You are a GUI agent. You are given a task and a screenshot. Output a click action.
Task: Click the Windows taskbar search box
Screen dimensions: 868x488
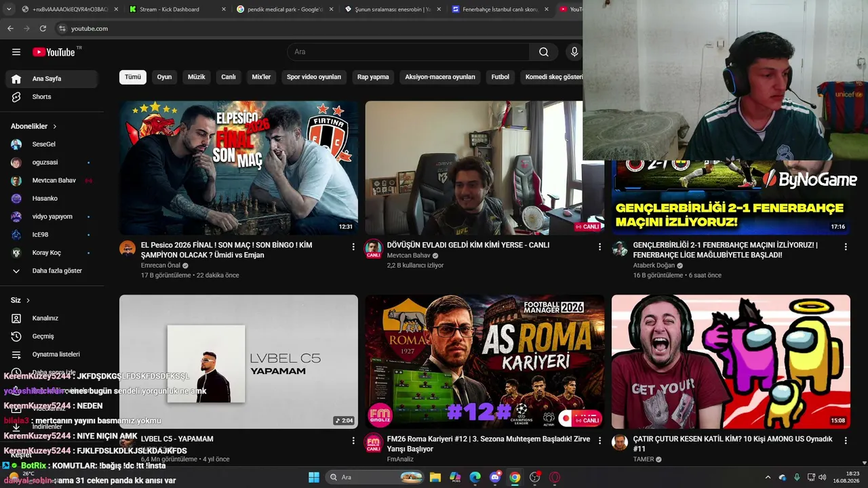pyautogui.click(x=374, y=477)
